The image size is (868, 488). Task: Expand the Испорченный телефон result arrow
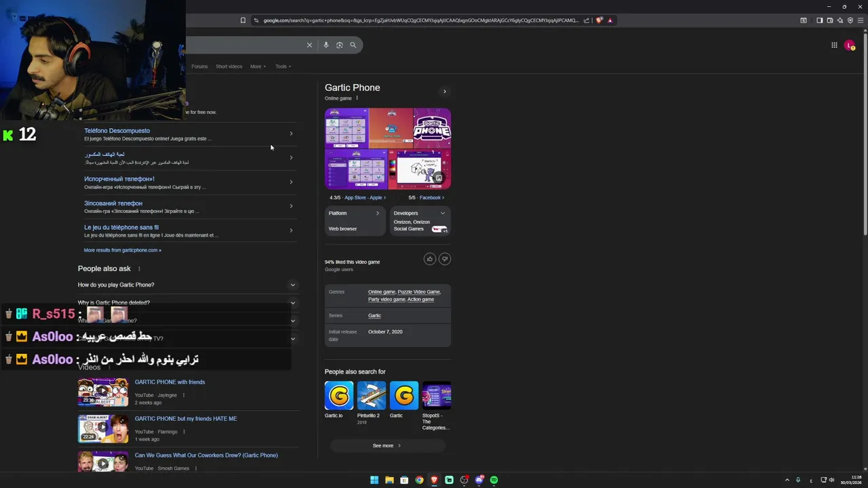coord(291,182)
